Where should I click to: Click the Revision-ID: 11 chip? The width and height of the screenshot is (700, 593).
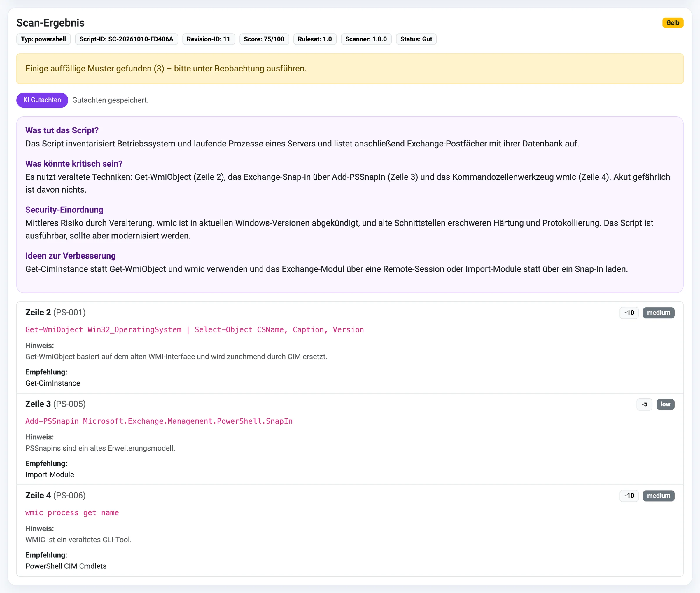point(208,39)
